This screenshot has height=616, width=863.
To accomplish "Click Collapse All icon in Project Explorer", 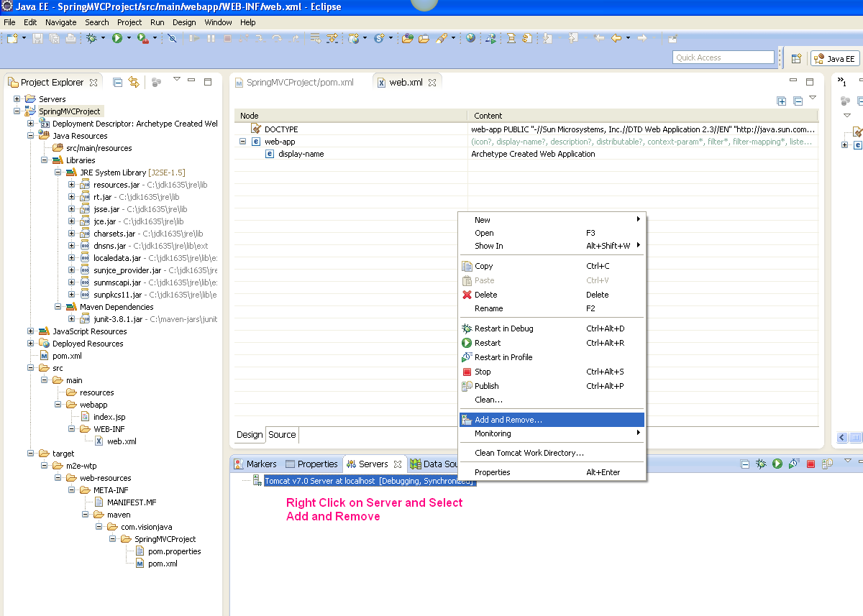I will pos(117,83).
